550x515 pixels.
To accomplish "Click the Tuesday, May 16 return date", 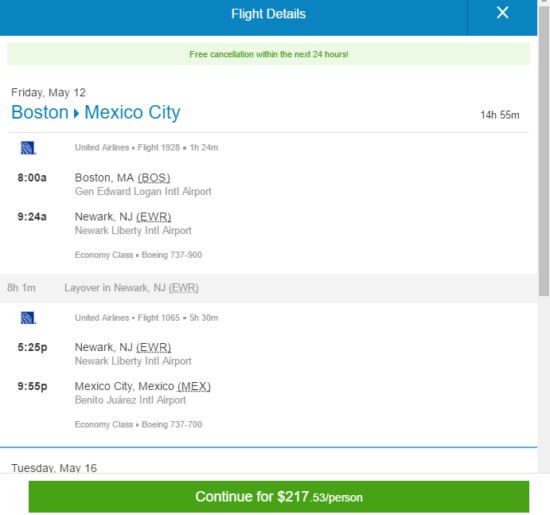I will (54, 468).
